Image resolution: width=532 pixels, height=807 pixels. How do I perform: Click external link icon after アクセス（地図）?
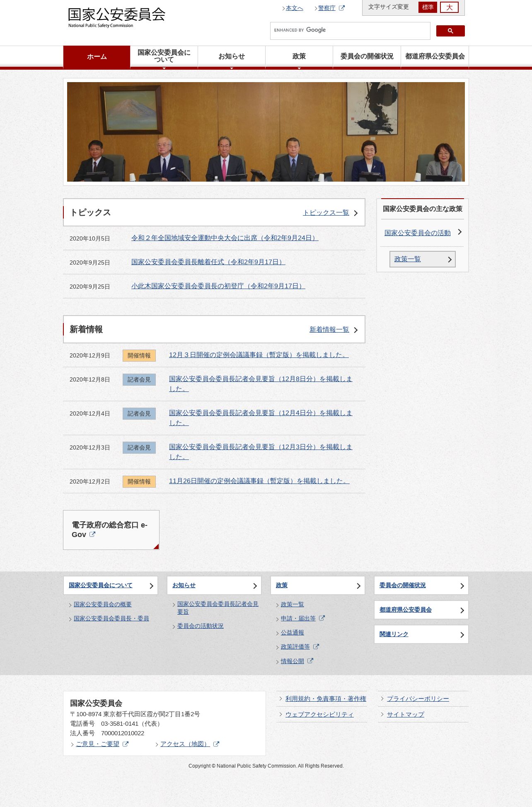(x=216, y=744)
